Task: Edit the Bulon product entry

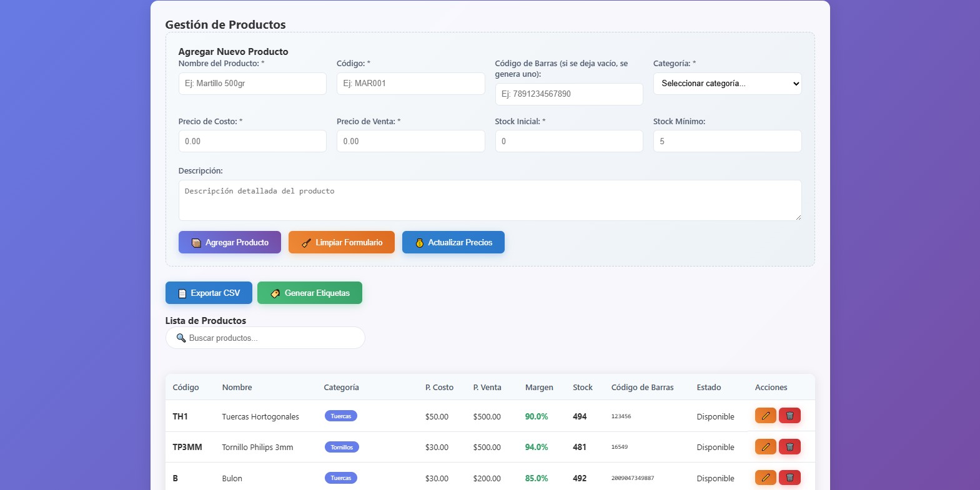Action: point(765,478)
